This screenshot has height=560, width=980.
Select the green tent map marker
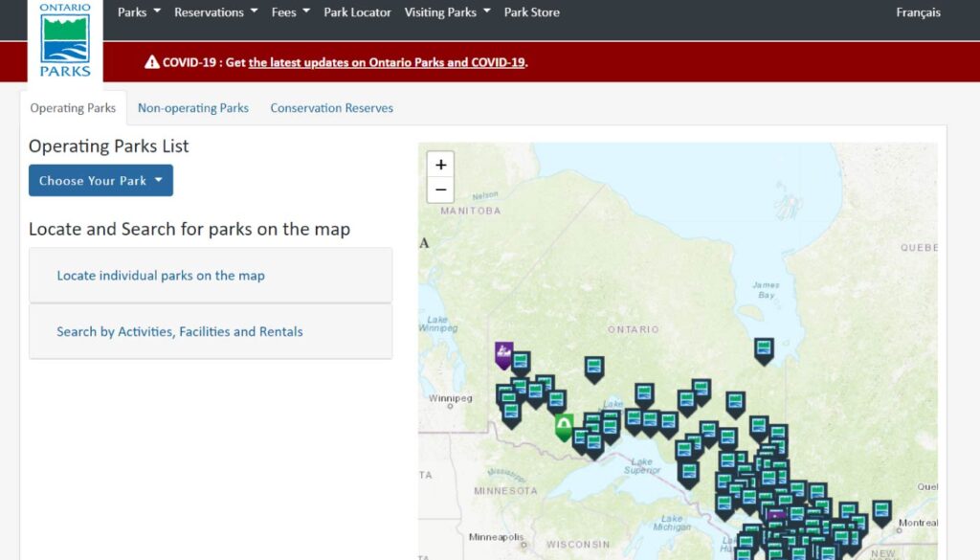[565, 425]
